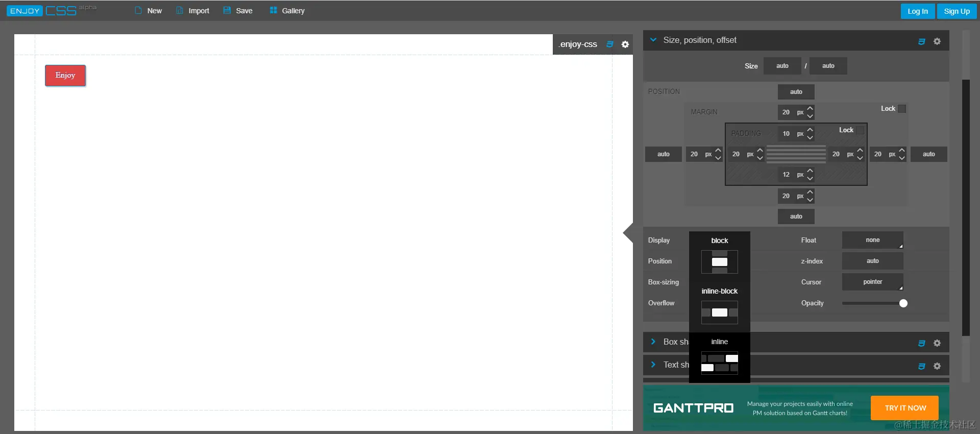
Task: Click the Import icon in top toolbar
Action: [180, 11]
